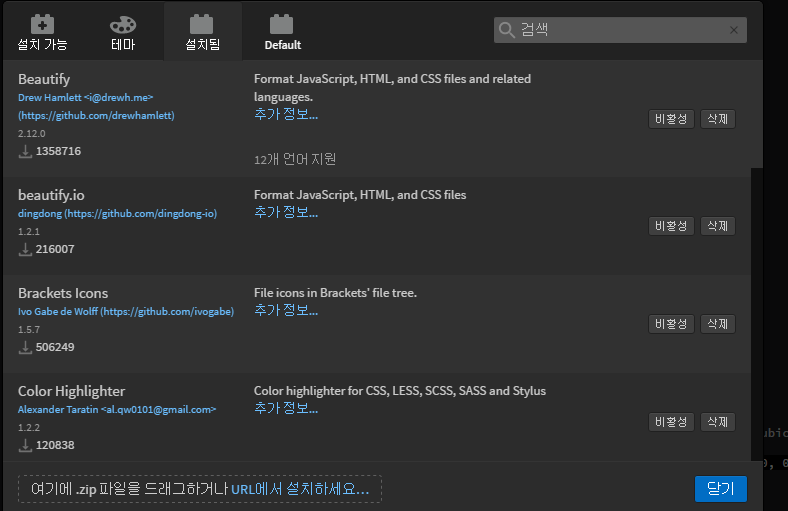Click Brackets Icons version 1.5.7
The image size is (788, 511).
pyautogui.click(x=29, y=330)
